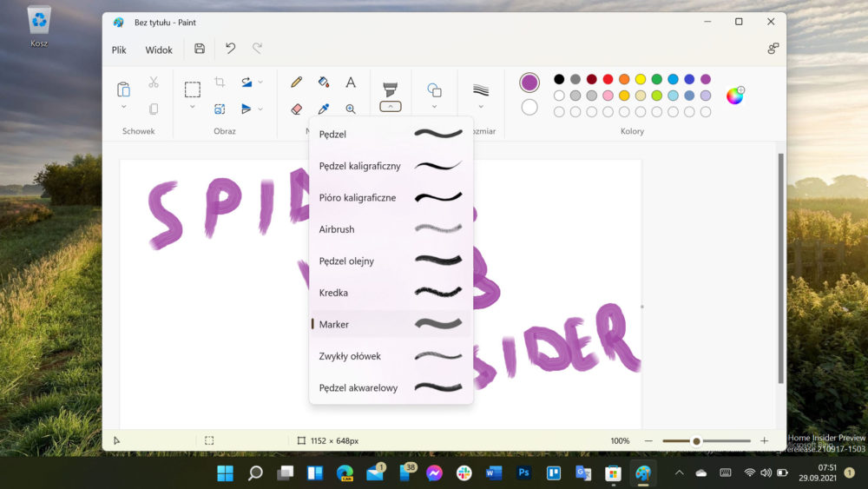Open Word from the taskbar
Viewport: 868px width, 489px height.
494,473
